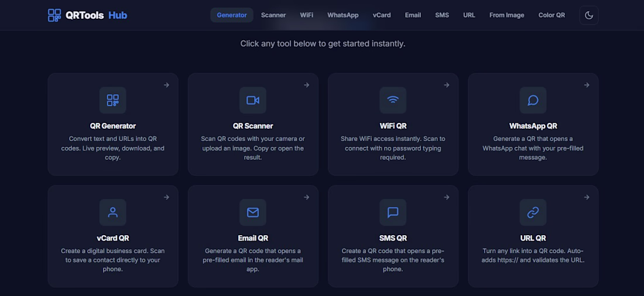
Task: Go to the WhatsApp nav tab
Action: 342,15
